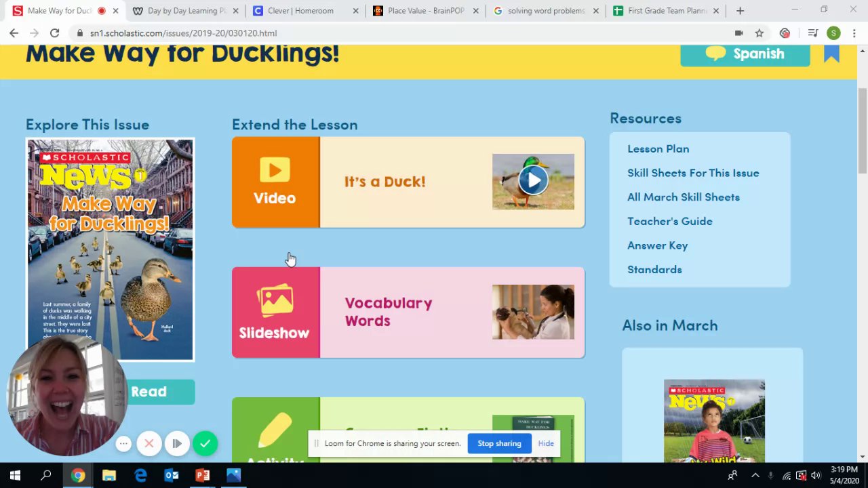Viewport: 868px width, 488px height.
Task: Switch to the Day by Day Learning tab
Action: click(x=186, y=11)
